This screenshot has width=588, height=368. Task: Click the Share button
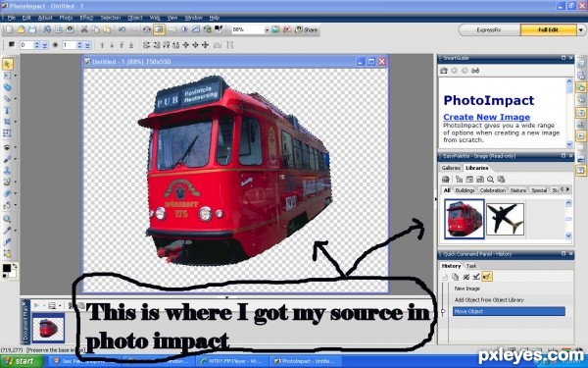[x=307, y=29]
